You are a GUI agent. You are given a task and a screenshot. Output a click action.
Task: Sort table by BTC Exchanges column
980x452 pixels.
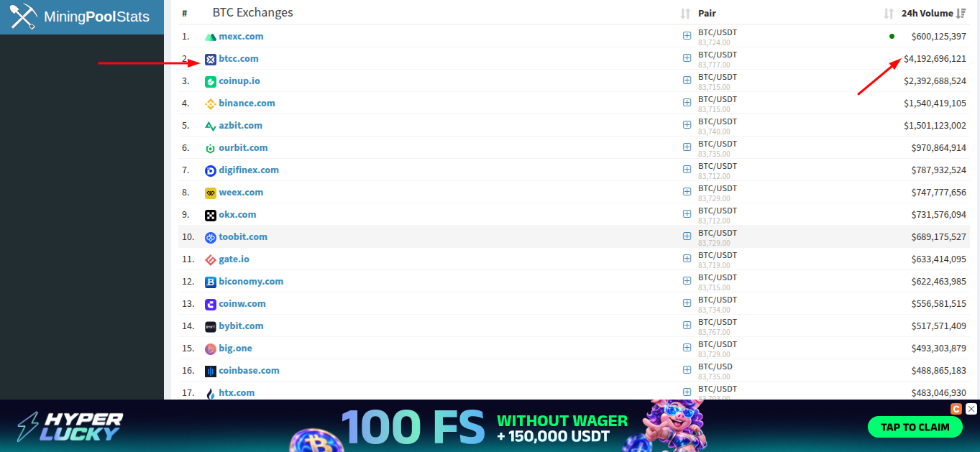684,14
